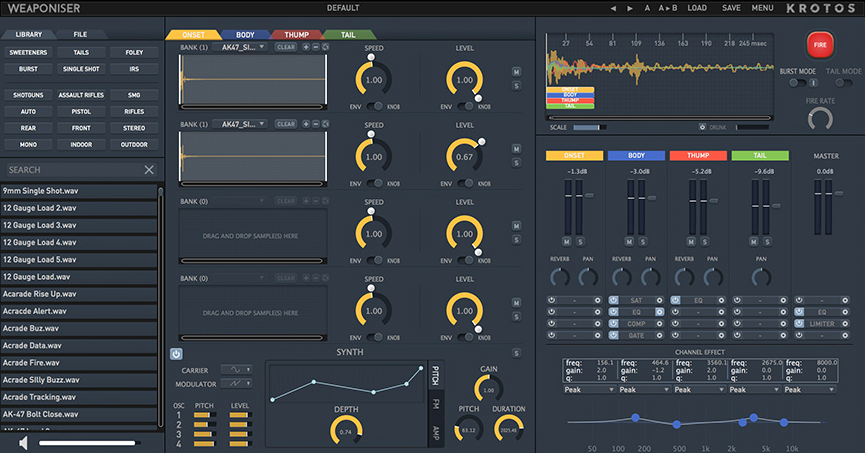
Task: Clear the search field with the X
Action: click(149, 170)
